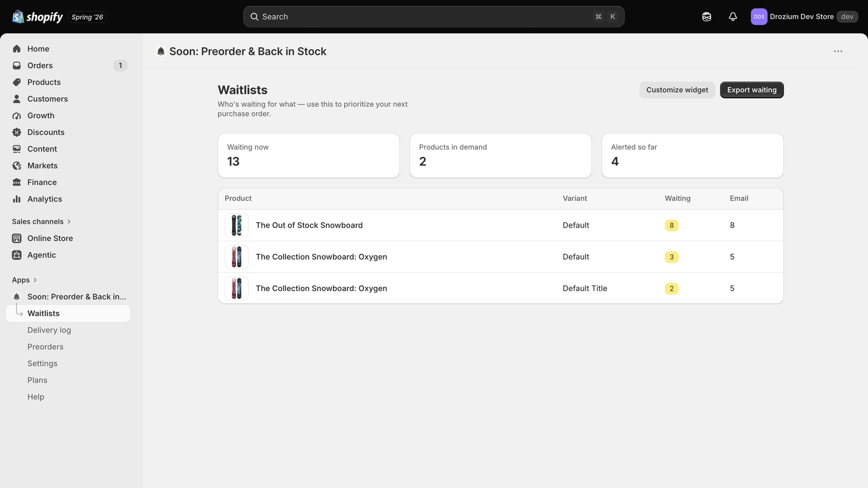This screenshot has width=868, height=488.
Task: Click the DDS store avatar
Action: pyautogui.click(x=759, y=17)
